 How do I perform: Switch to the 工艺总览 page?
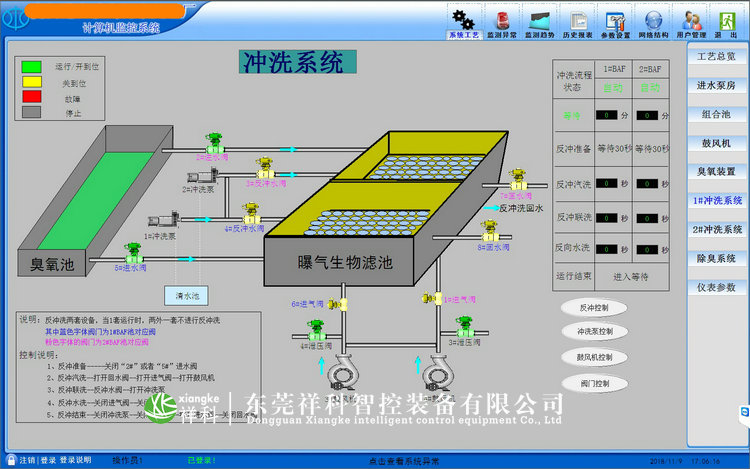(717, 57)
